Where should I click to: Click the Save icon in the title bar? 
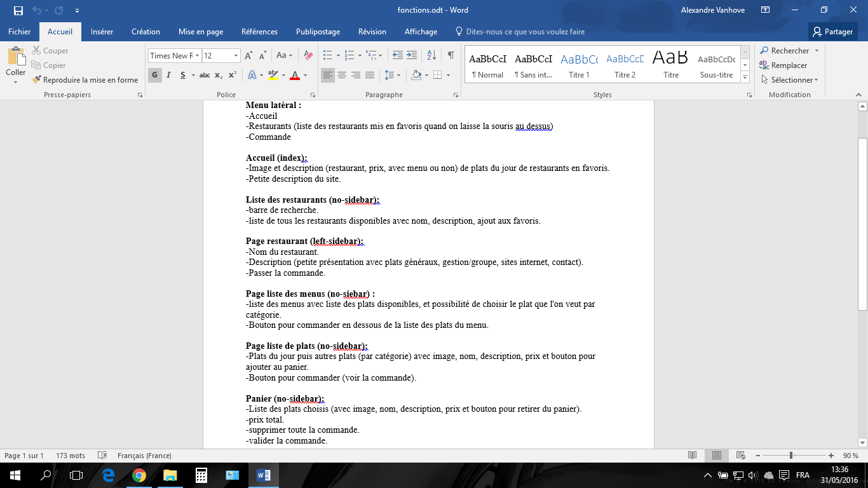pyautogui.click(x=18, y=10)
